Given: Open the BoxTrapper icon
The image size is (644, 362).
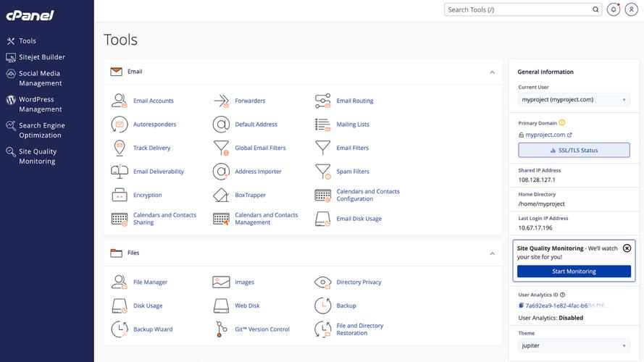Looking at the screenshot, I should pos(221,195).
